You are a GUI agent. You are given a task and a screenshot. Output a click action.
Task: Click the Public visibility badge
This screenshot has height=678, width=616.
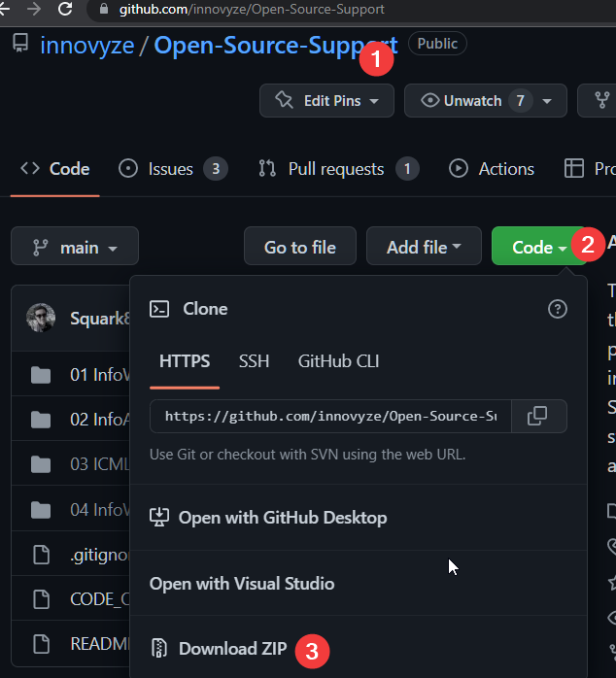click(x=437, y=44)
